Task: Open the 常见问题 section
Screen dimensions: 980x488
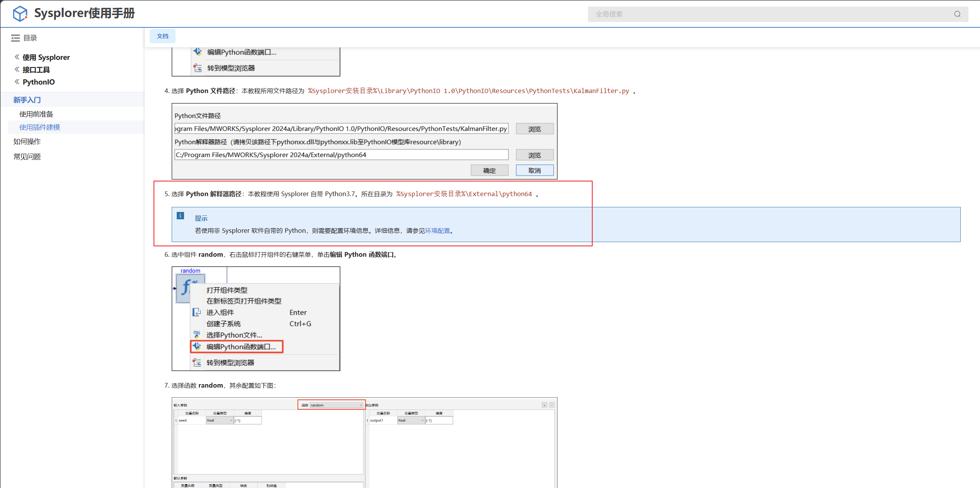Action: [27, 156]
